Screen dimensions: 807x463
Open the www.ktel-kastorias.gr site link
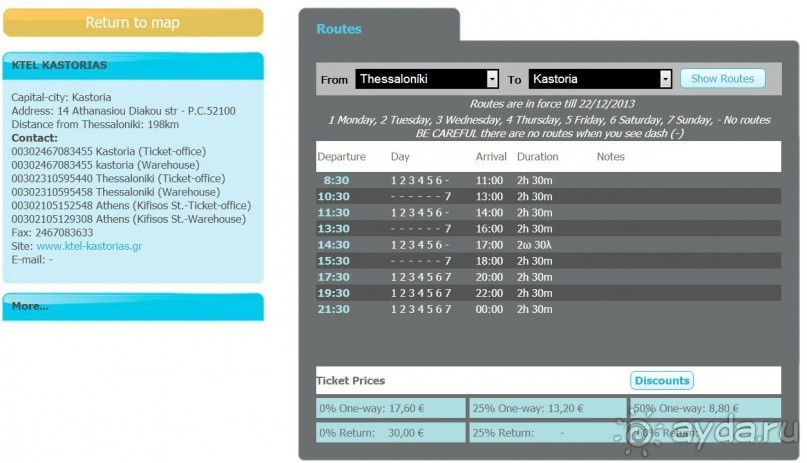point(88,246)
